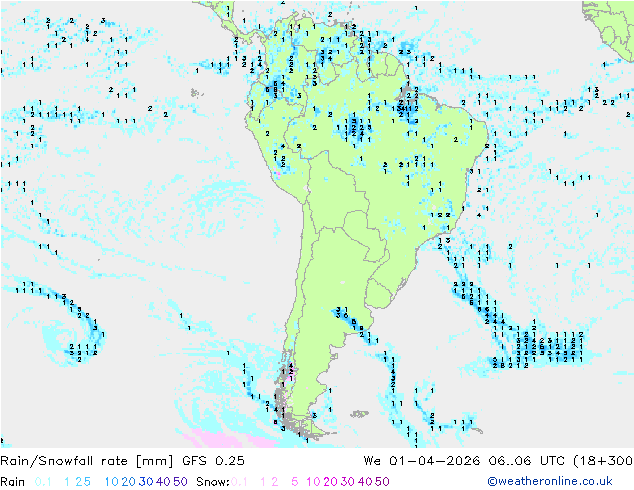
Task: Click the 'We 01-04-2026' date text
Action: pyautogui.click(x=422, y=461)
